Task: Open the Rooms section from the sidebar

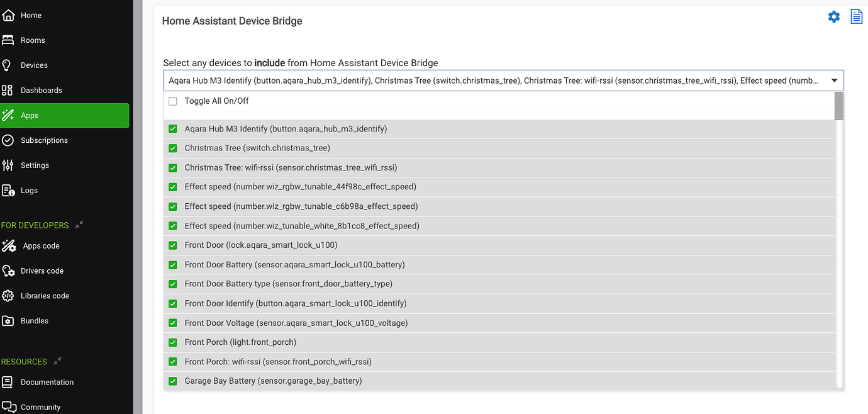Action: tap(9, 40)
